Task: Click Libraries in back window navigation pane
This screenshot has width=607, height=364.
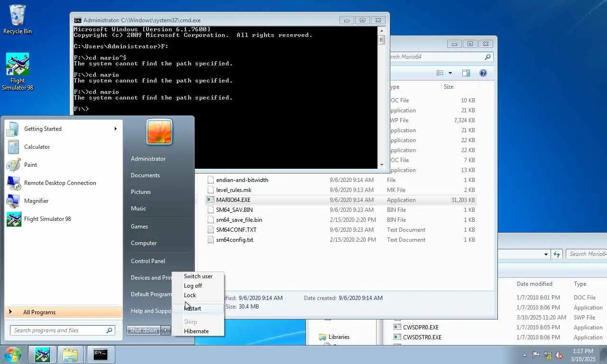Action: (x=339, y=337)
